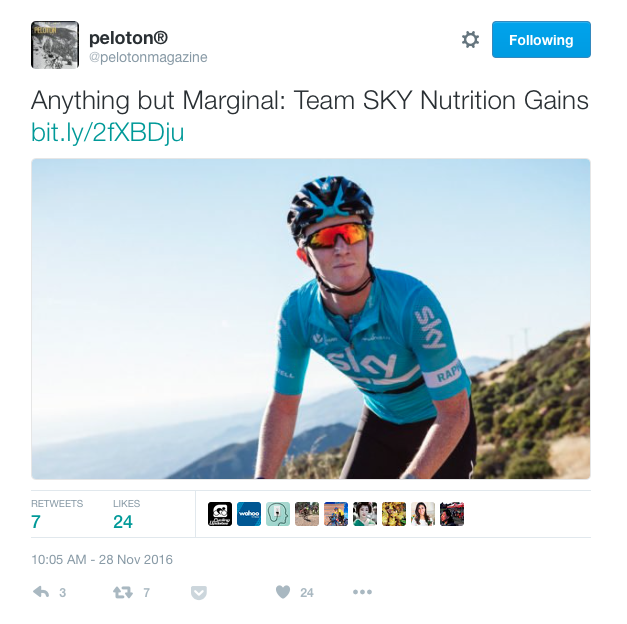Open the @pelotonmagazine handle
627x624 pixels.
(148, 57)
